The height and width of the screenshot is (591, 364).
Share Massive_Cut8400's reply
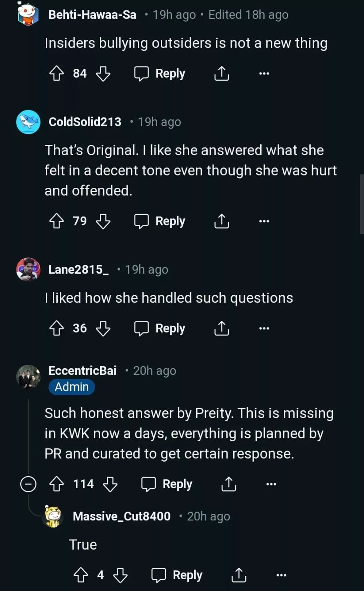point(239,575)
